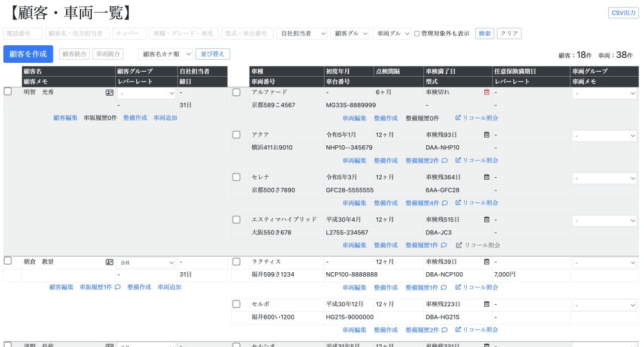Focus the ナンバー search field
The height and width of the screenshot is (347, 644).
point(130,34)
